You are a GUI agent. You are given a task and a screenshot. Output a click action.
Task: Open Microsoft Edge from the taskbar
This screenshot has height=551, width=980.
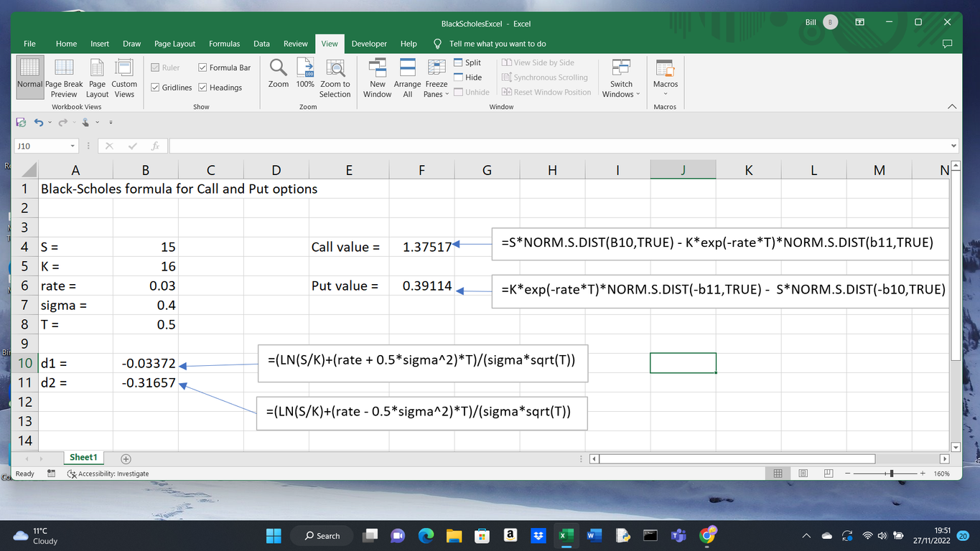(426, 535)
